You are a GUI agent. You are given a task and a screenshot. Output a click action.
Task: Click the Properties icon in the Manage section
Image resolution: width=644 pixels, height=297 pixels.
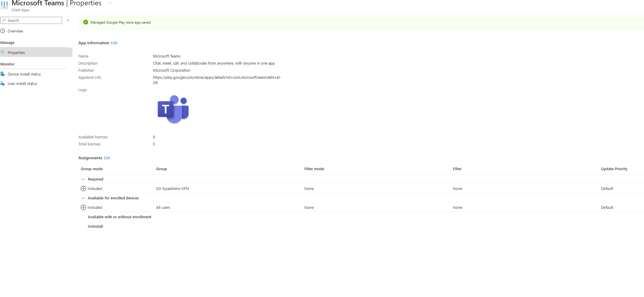[3, 52]
